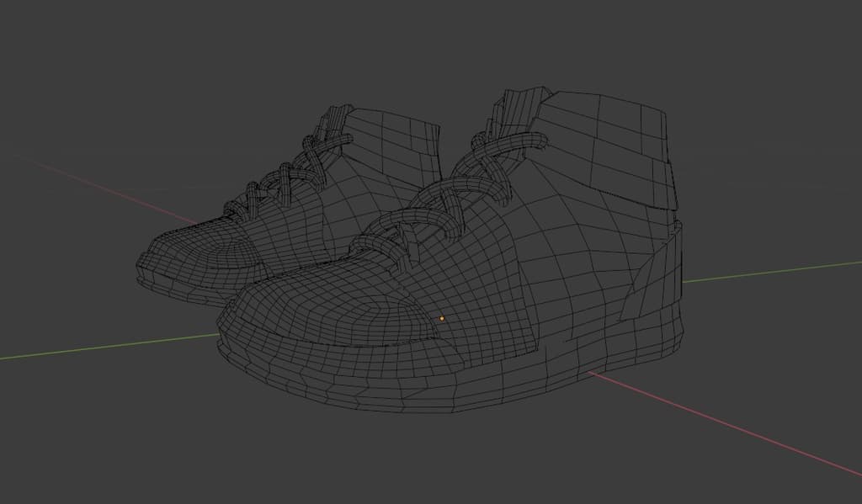The width and height of the screenshot is (862, 504).
Task: Click the orange origin point on front shoe
Action: (442, 319)
